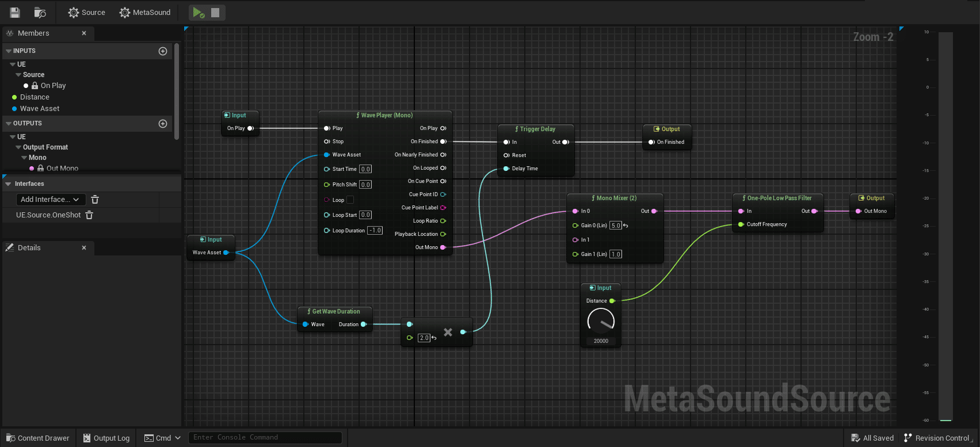Click the All Saved status indicator
This screenshot has height=447, width=980.
click(872, 438)
